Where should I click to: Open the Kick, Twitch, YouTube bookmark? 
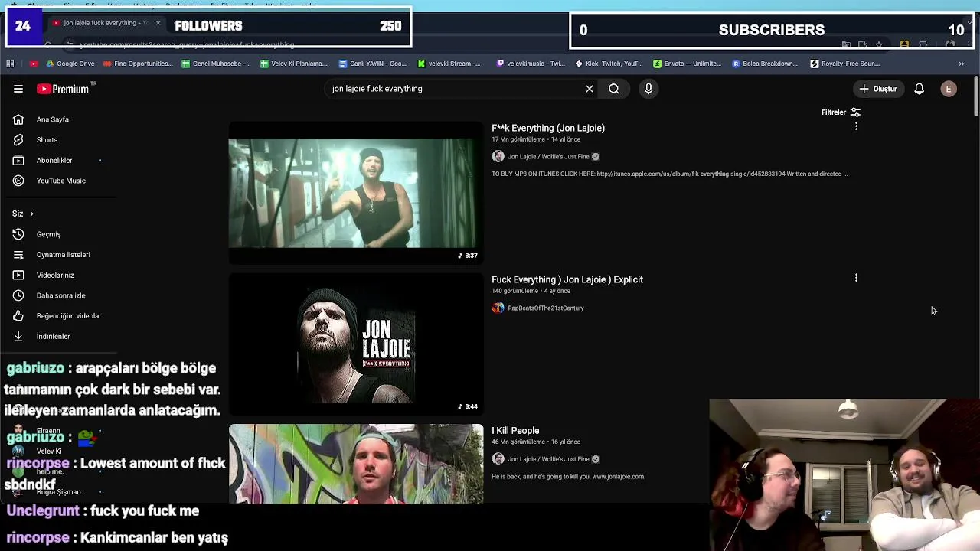(x=609, y=64)
